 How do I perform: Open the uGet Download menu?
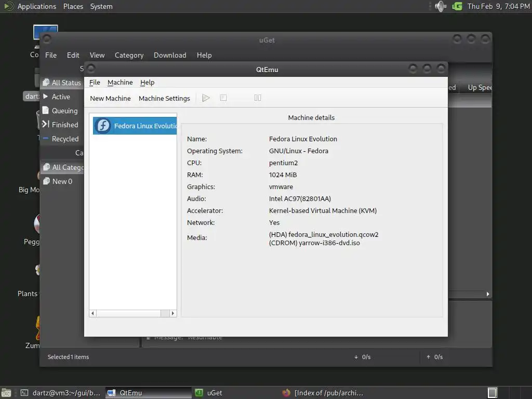tap(170, 55)
